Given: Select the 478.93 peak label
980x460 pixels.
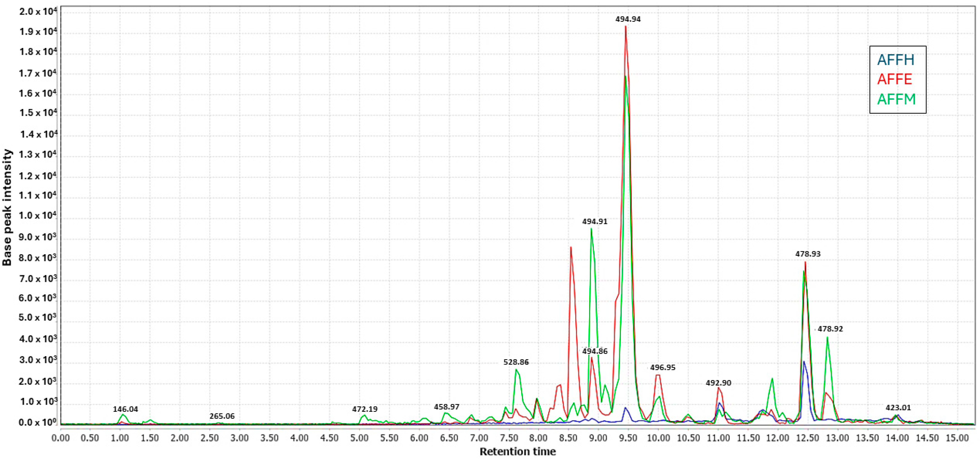Looking at the screenshot, I should 808,254.
